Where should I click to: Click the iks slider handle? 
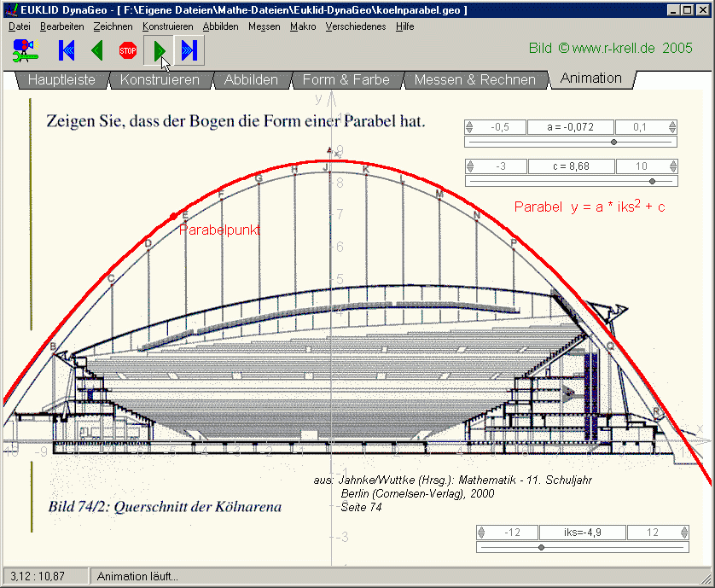[x=541, y=547]
